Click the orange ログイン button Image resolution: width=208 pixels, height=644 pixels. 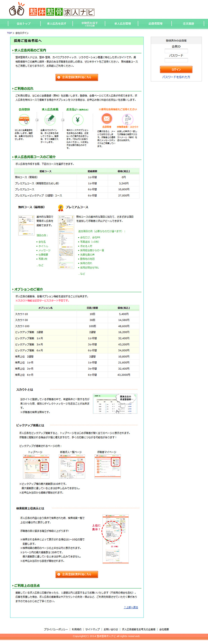[176, 70]
